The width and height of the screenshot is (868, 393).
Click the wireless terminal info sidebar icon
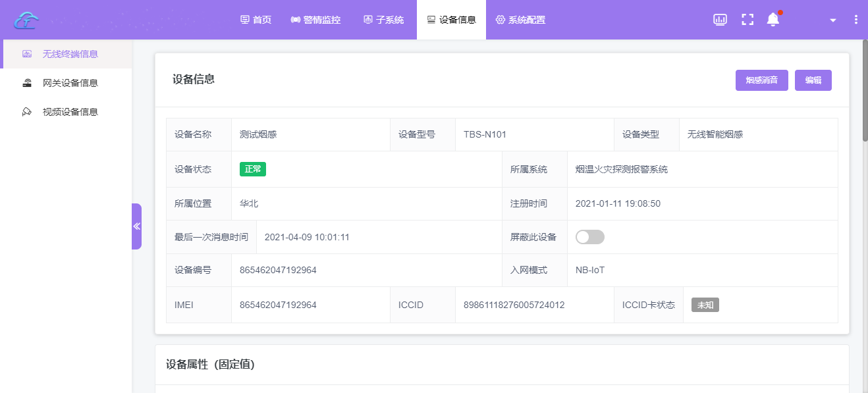(27, 54)
